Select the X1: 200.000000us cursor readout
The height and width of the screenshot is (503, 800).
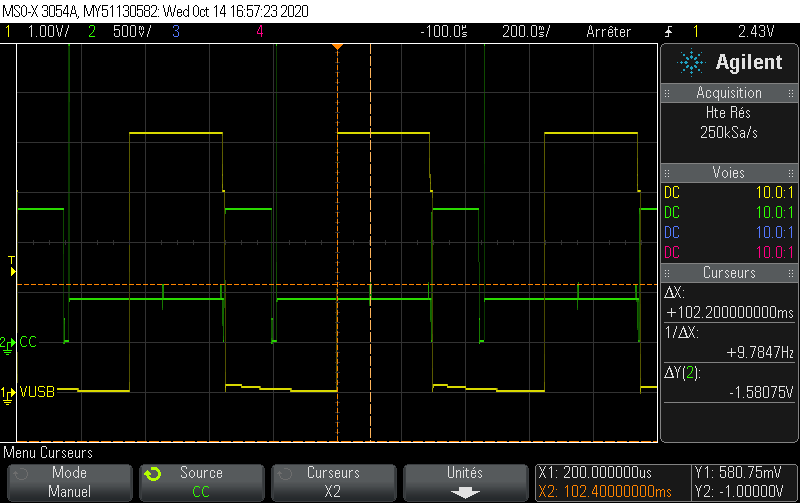[595, 472]
